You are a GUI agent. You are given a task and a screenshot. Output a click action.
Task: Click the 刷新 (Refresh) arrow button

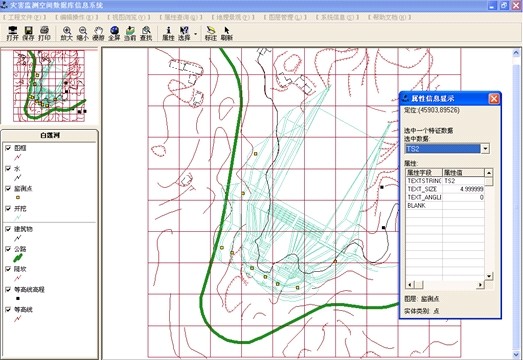pyautogui.click(x=227, y=34)
